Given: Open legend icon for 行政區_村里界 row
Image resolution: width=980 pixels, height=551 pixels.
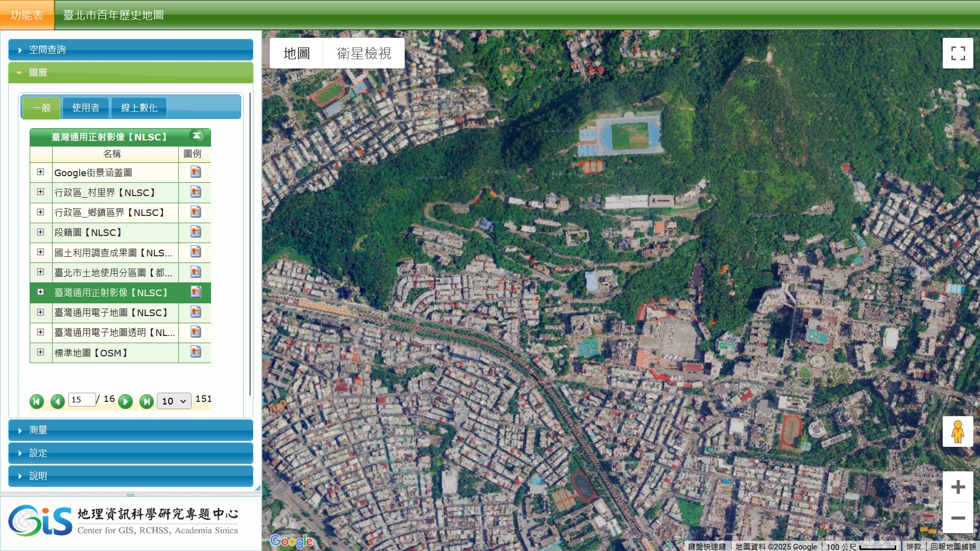Looking at the screenshot, I should [x=195, y=192].
